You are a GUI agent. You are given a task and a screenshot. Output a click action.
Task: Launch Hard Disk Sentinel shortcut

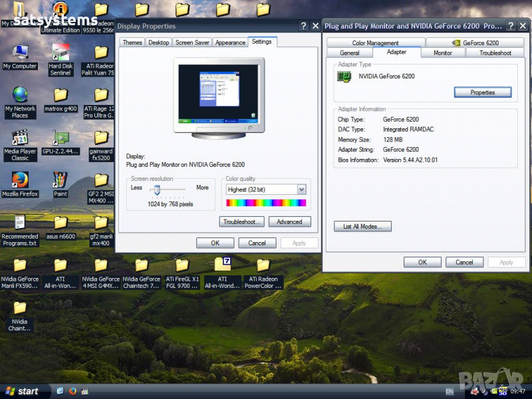61,53
